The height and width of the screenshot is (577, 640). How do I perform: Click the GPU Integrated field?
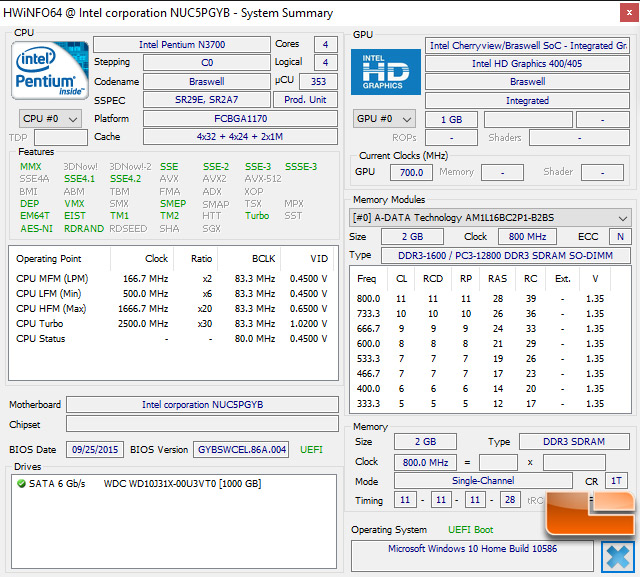pos(527,100)
